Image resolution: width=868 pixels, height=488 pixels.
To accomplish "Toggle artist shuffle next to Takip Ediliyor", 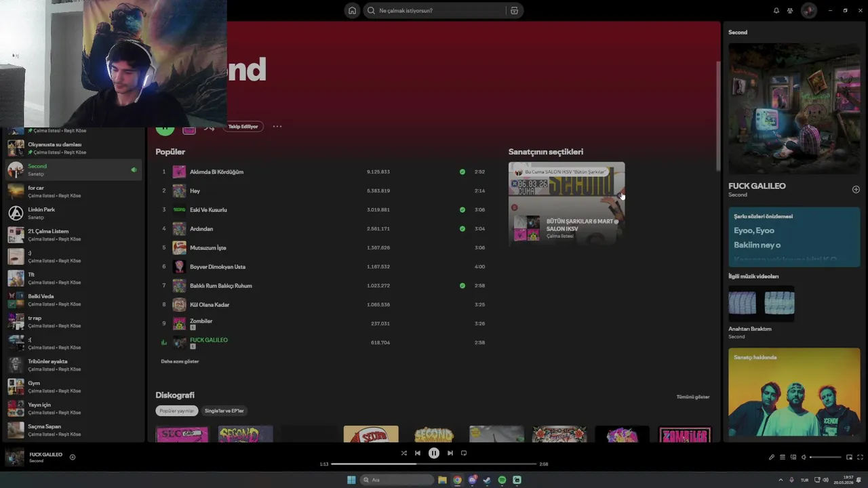I will coord(209,127).
